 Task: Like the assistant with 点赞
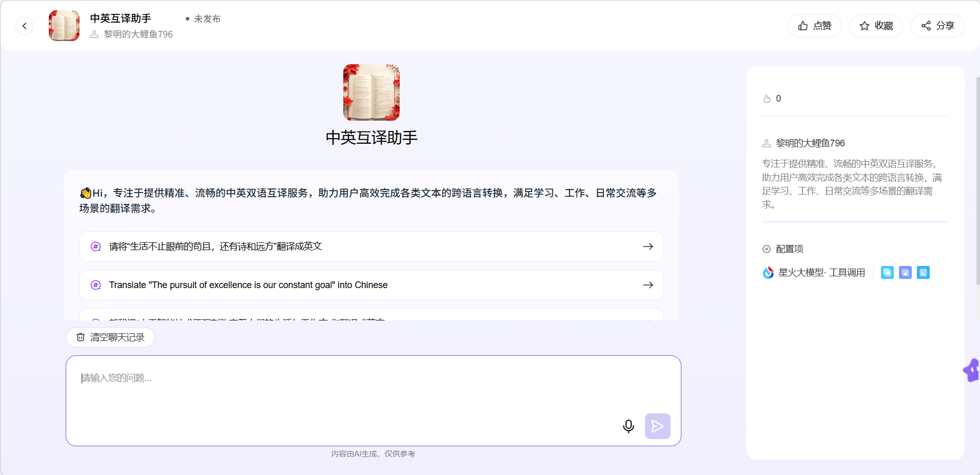[x=814, y=26]
